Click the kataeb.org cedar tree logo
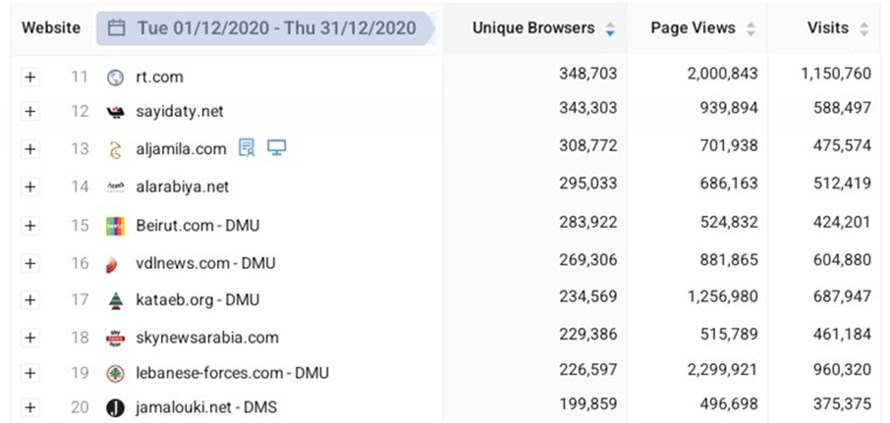 pyautogui.click(x=115, y=299)
